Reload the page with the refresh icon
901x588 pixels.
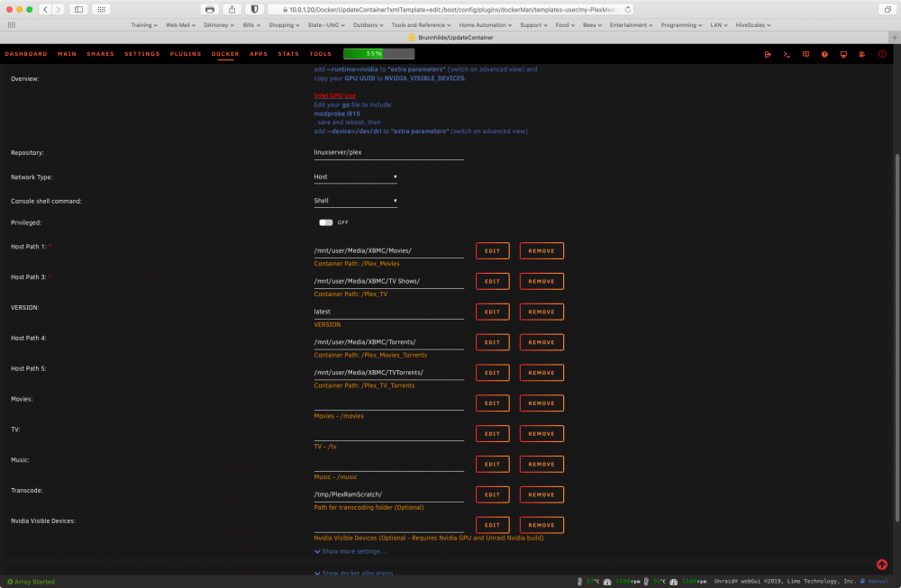pos(627,9)
